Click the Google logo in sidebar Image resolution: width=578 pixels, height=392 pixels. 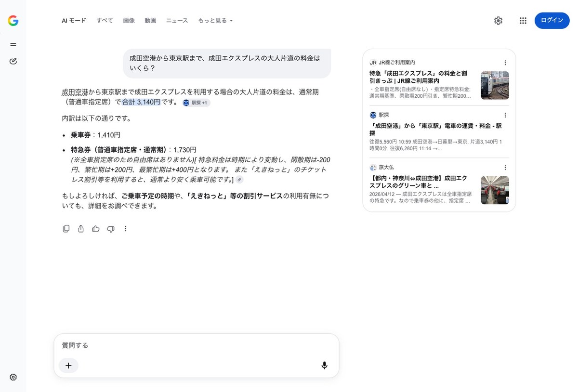click(x=13, y=21)
